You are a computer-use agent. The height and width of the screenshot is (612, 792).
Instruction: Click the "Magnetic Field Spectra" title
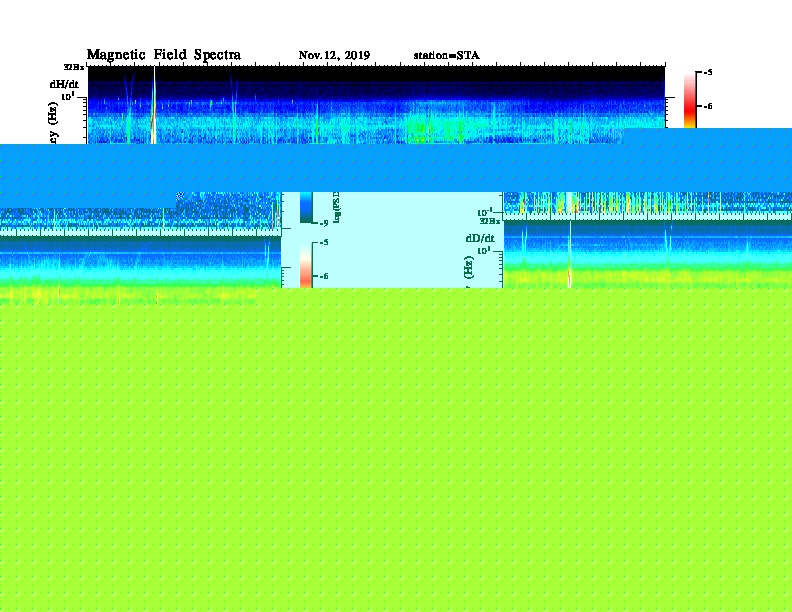[x=164, y=55]
